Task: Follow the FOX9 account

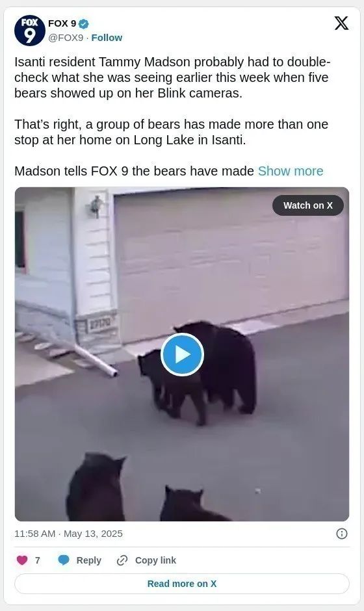Action: [x=107, y=38]
